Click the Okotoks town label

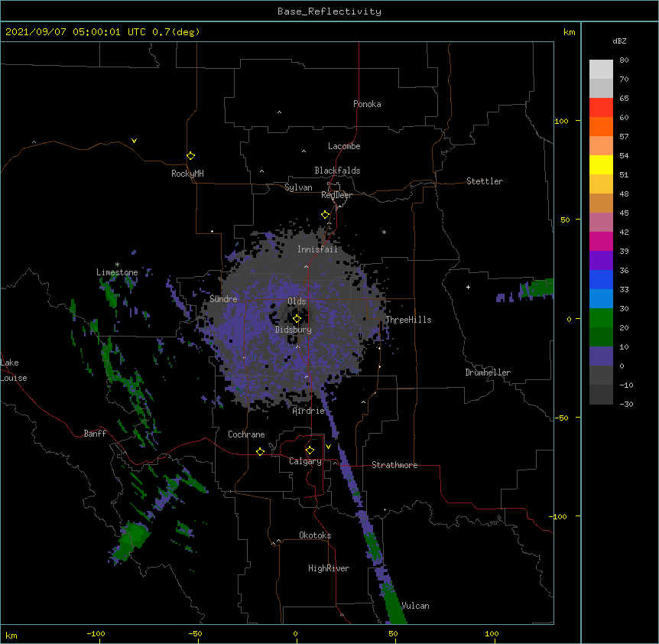click(x=315, y=535)
